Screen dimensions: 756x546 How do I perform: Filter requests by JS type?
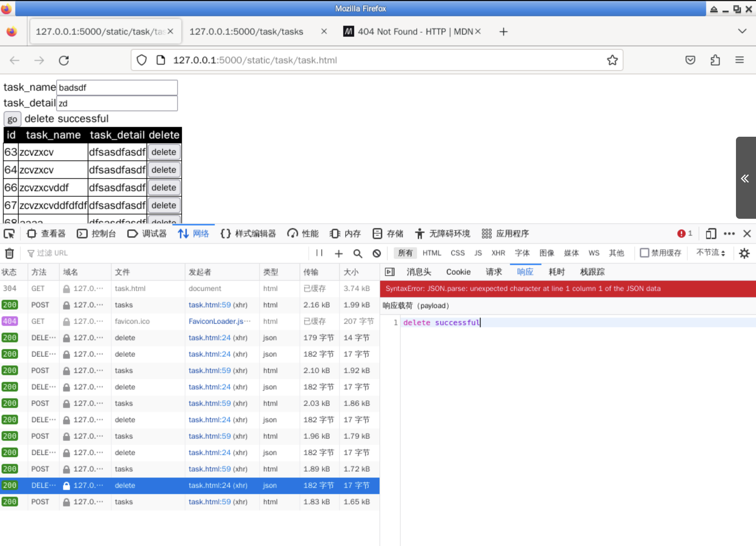click(x=478, y=253)
